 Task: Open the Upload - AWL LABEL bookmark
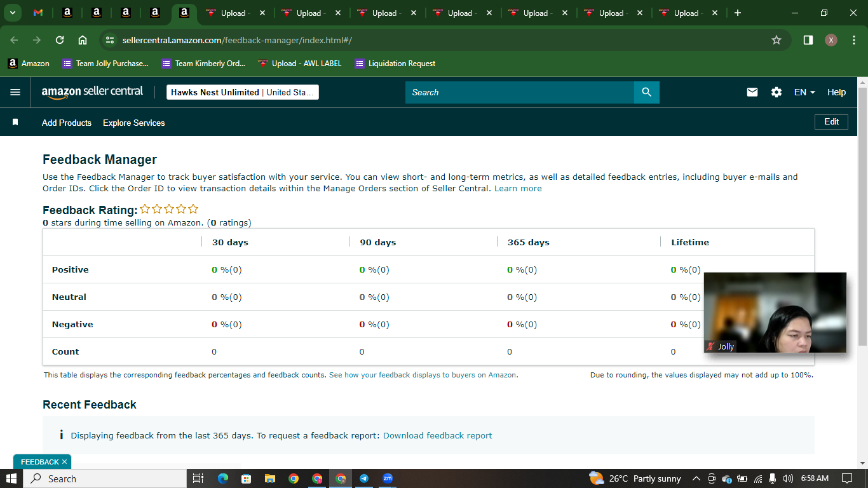(x=300, y=63)
